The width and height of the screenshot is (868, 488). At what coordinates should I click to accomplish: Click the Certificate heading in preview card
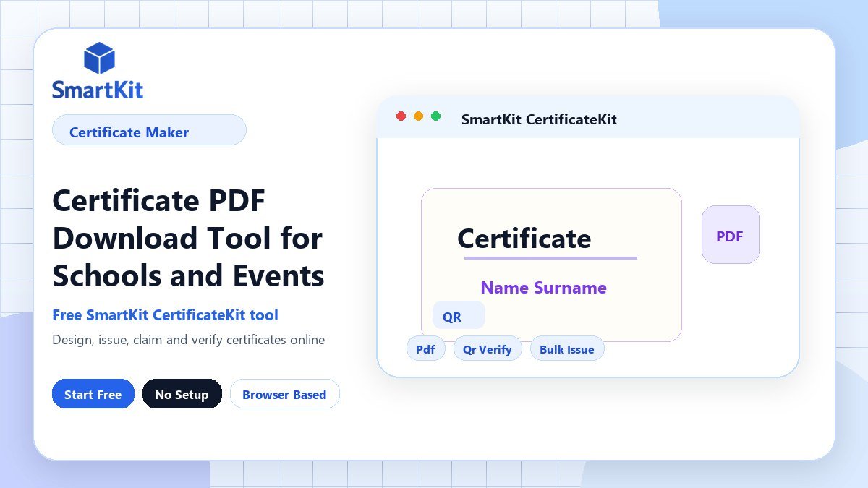[524, 239]
